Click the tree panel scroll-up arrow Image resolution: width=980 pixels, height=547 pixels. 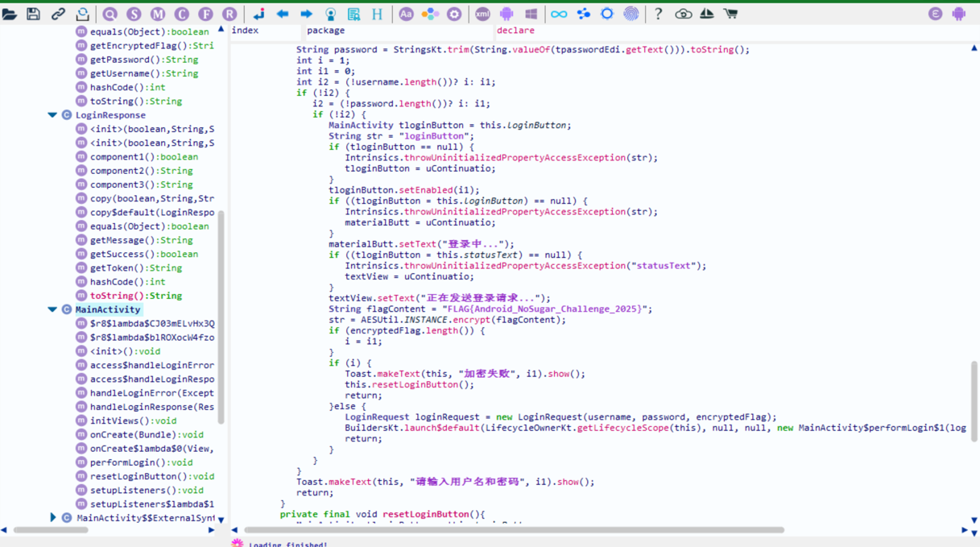(221, 30)
